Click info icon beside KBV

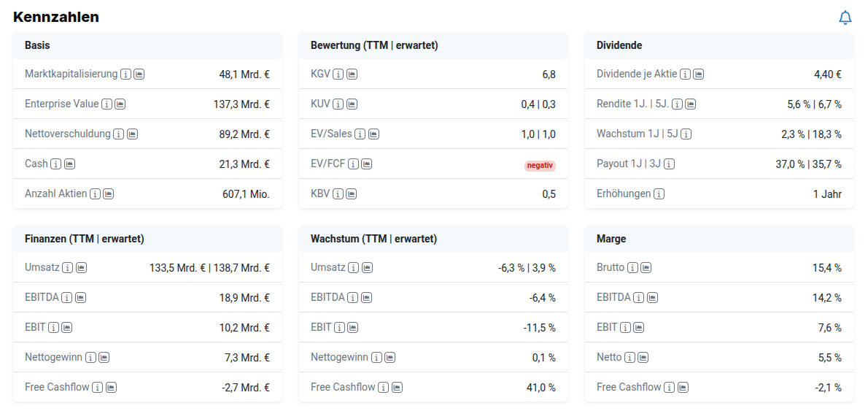tap(338, 193)
